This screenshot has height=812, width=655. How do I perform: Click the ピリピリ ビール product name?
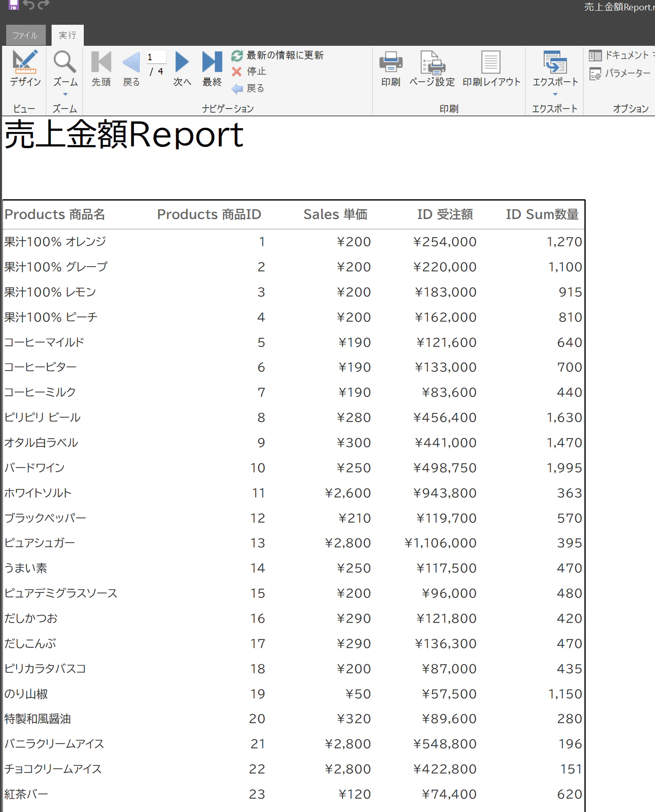click(43, 418)
